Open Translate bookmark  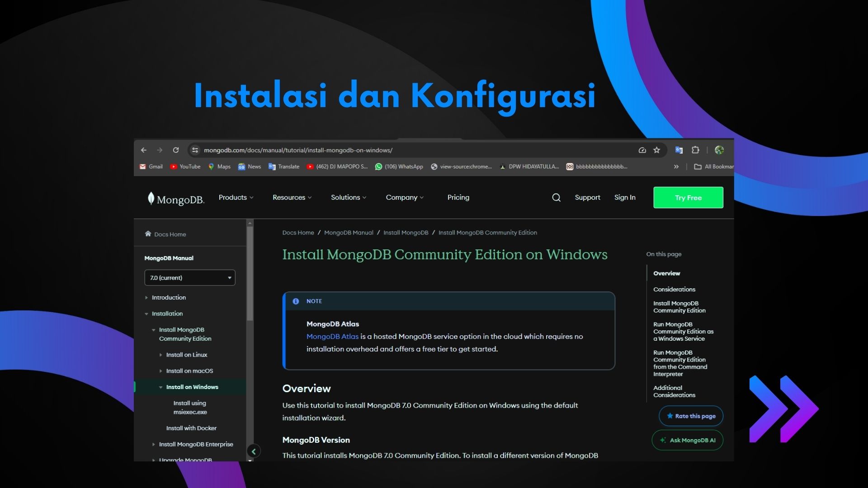[284, 167]
